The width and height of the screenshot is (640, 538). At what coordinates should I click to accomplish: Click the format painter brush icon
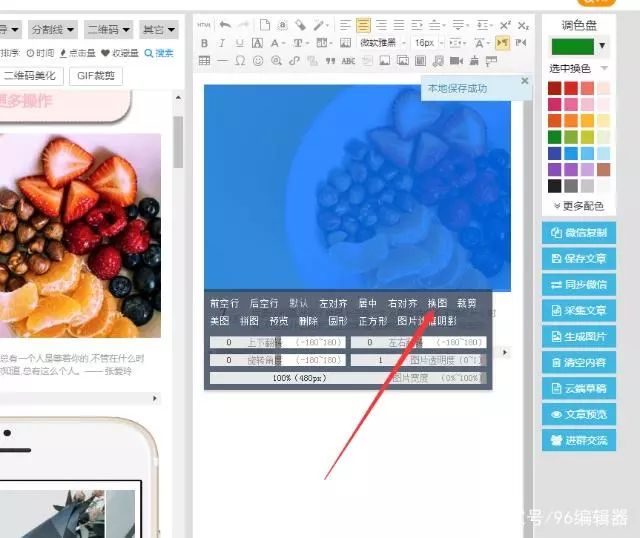pos(300,25)
